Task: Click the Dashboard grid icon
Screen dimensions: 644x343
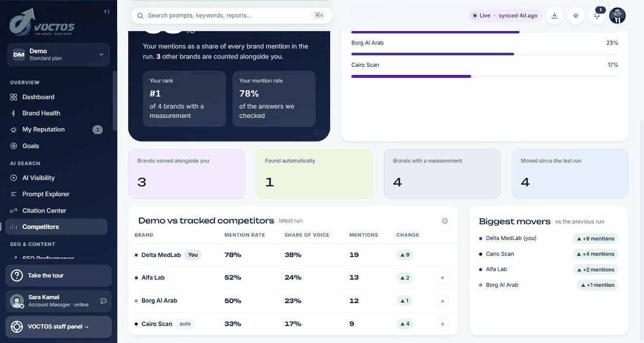Action: 13,97
